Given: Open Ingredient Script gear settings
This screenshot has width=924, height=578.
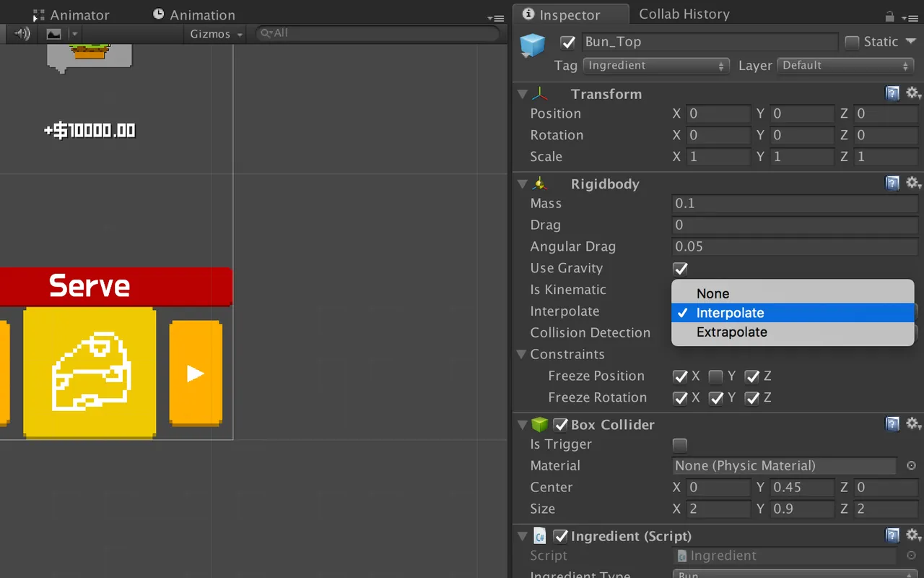Looking at the screenshot, I should click(914, 535).
